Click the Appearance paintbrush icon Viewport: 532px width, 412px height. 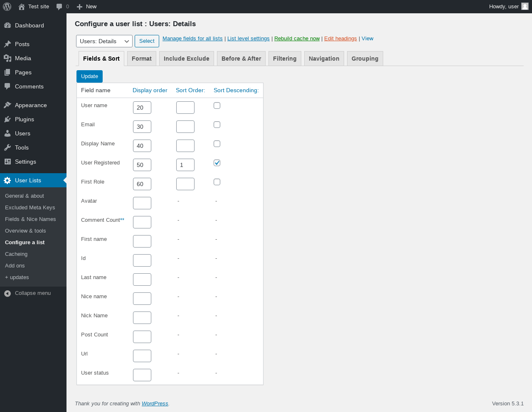7,105
